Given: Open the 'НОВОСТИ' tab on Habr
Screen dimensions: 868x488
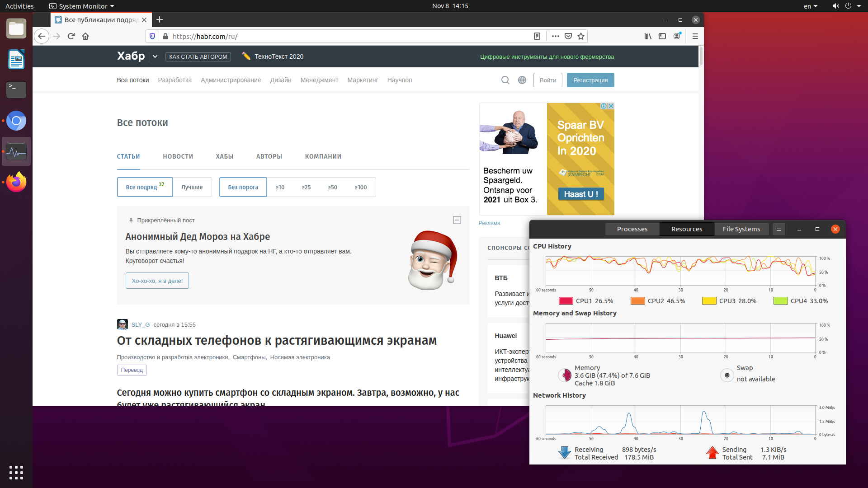Looking at the screenshot, I should point(178,156).
